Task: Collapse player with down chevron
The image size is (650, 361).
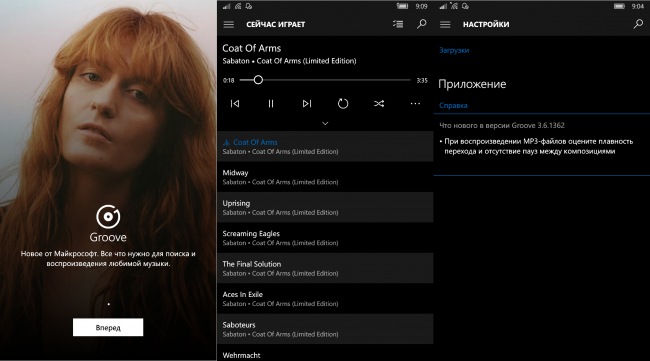Action: 325,124
